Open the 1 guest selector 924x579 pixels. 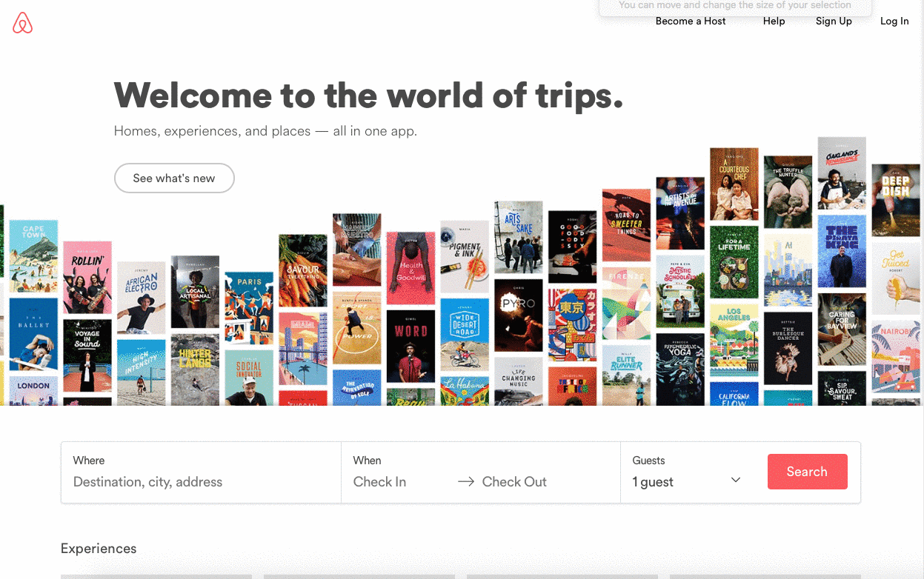[x=687, y=482]
